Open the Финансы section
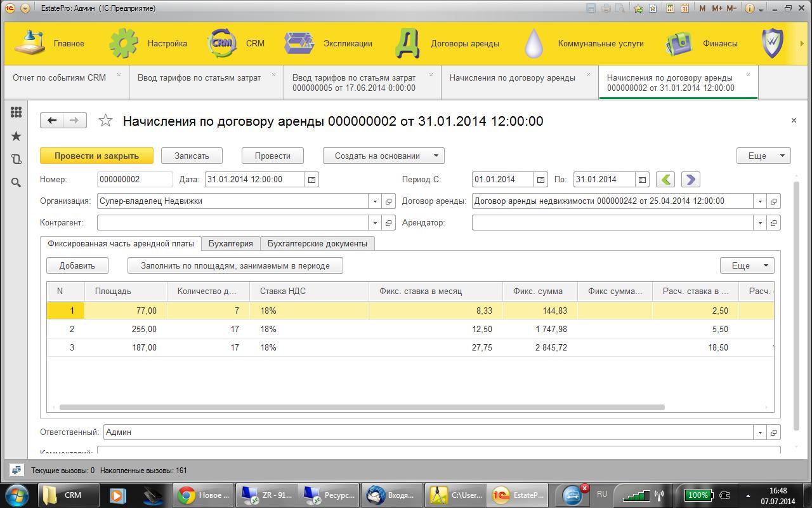812x508 pixels. pyautogui.click(x=701, y=43)
